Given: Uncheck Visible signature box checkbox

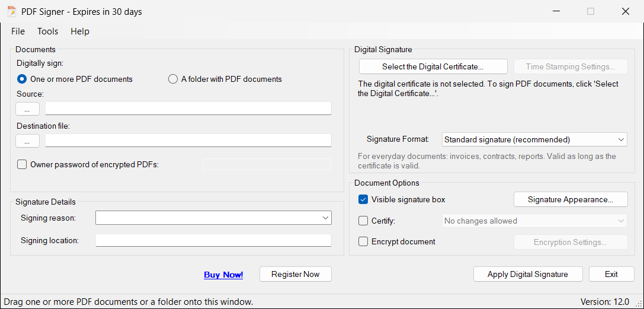Looking at the screenshot, I should pos(363,200).
